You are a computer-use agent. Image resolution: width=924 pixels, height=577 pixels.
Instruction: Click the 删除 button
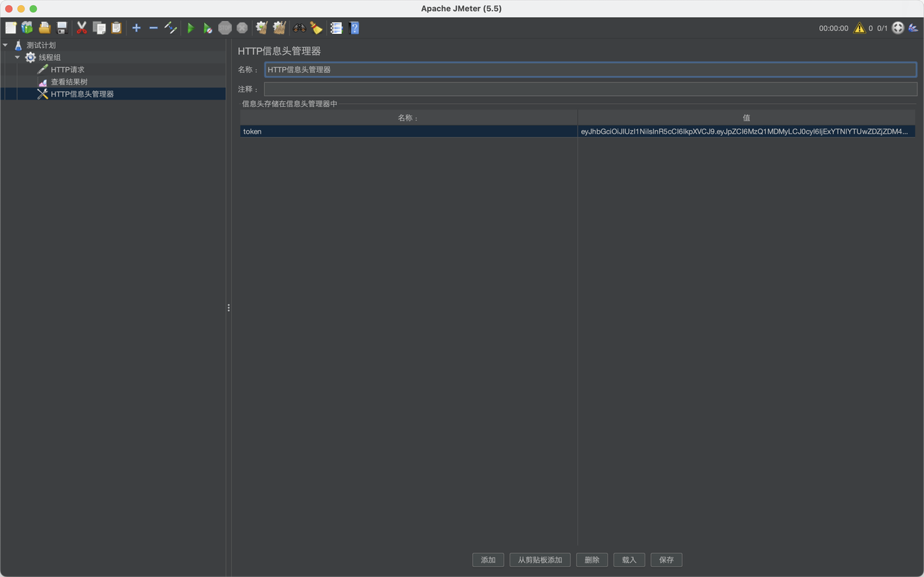592,560
